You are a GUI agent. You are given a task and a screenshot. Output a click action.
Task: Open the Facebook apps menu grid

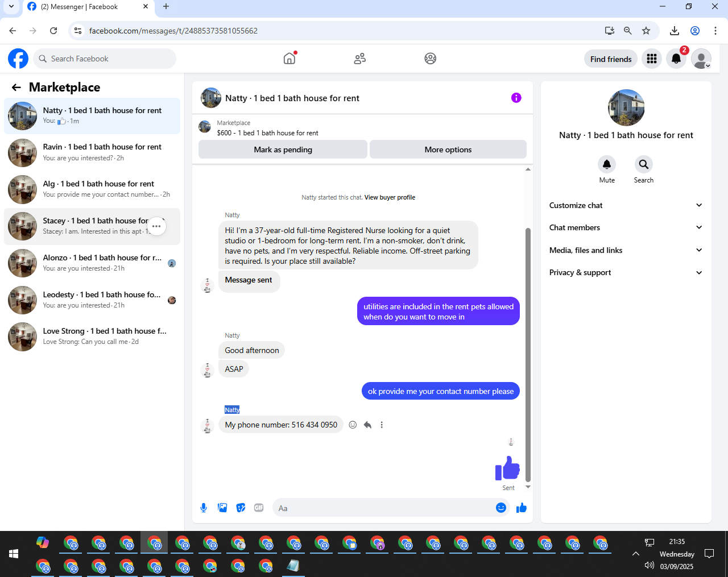652,59
